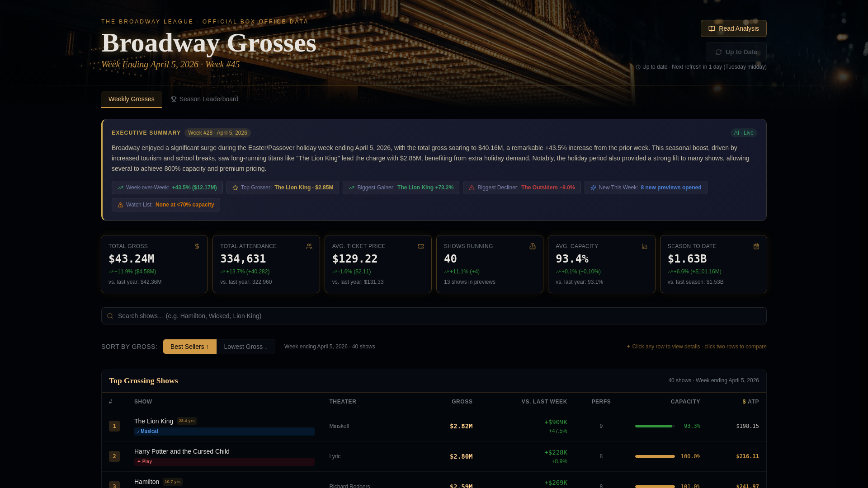Screen dimensions: 868x488
Task: Click the 10.7 yrs badge beside Hamilton
Action: (x=173, y=482)
